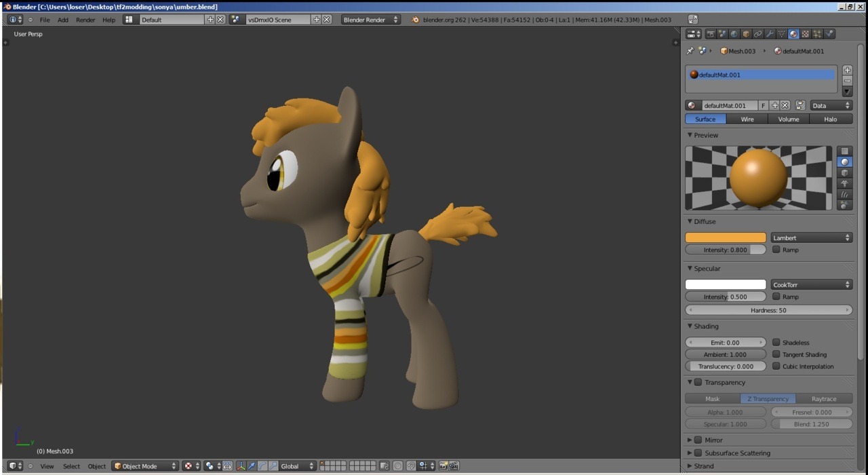The width and height of the screenshot is (868, 475).
Task: Set preview to cube shape
Action: (x=844, y=173)
